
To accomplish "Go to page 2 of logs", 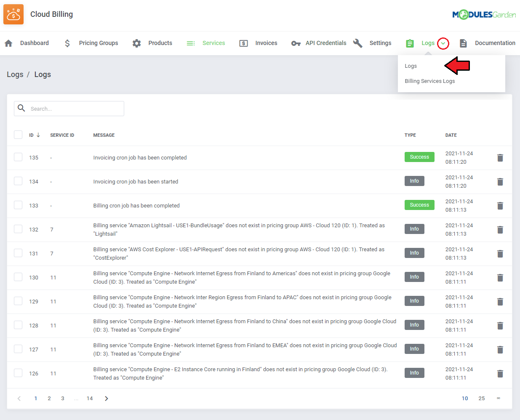I will coord(49,399).
